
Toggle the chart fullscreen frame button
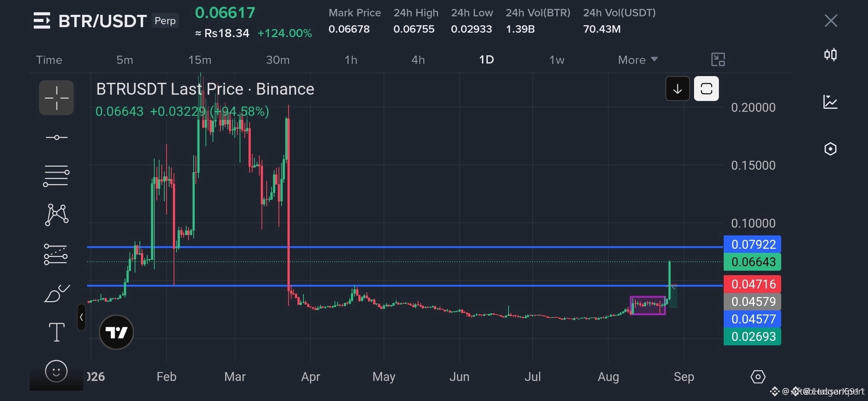coord(706,89)
